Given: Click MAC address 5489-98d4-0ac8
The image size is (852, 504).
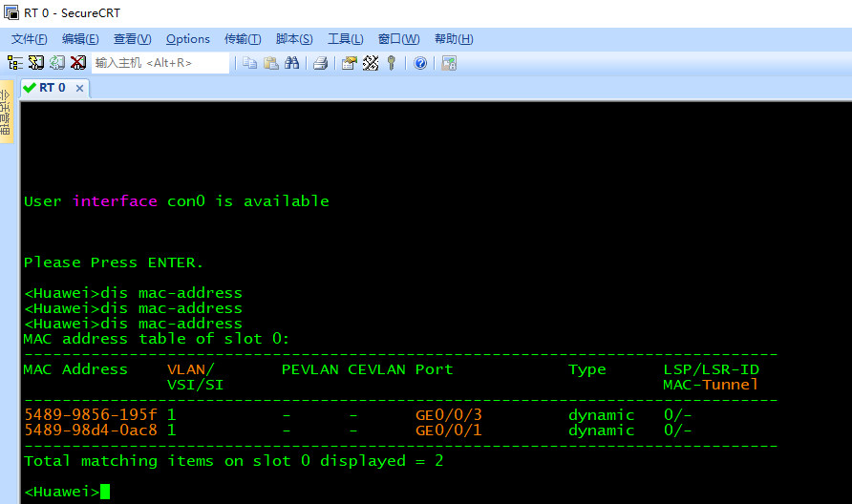Looking at the screenshot, I should click(x=91, y=430).
